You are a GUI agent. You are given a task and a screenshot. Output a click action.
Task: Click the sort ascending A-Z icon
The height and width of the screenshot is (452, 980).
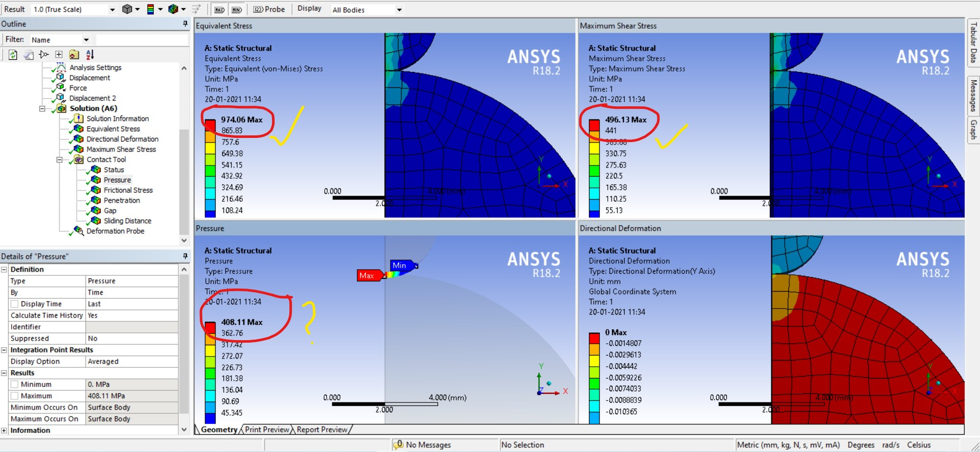click(90, 55)
